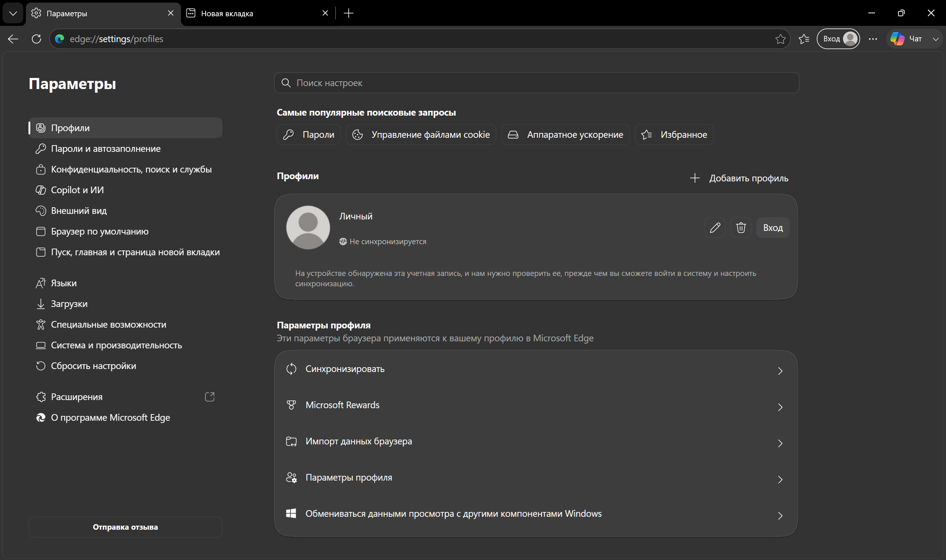This screenshot has width=946, height=560.
Task: Open the Favorites list icon in the toolbar
Action: (x=804, y=39)
